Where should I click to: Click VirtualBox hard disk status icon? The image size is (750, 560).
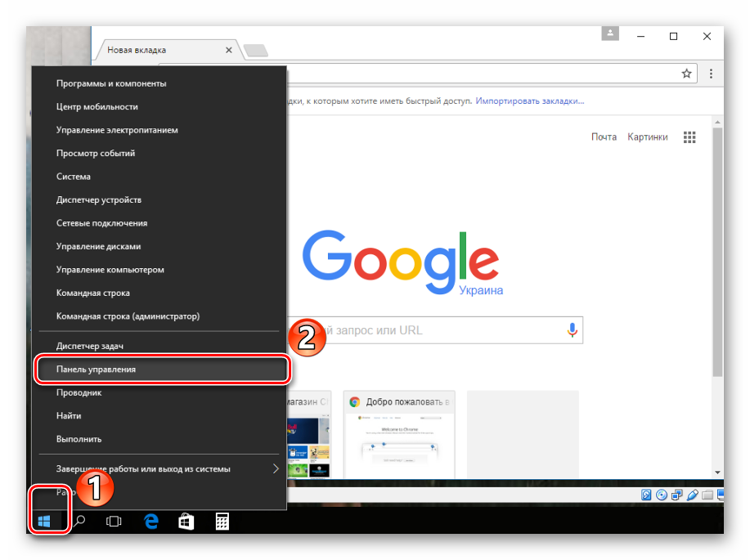(x=646, y=495)
